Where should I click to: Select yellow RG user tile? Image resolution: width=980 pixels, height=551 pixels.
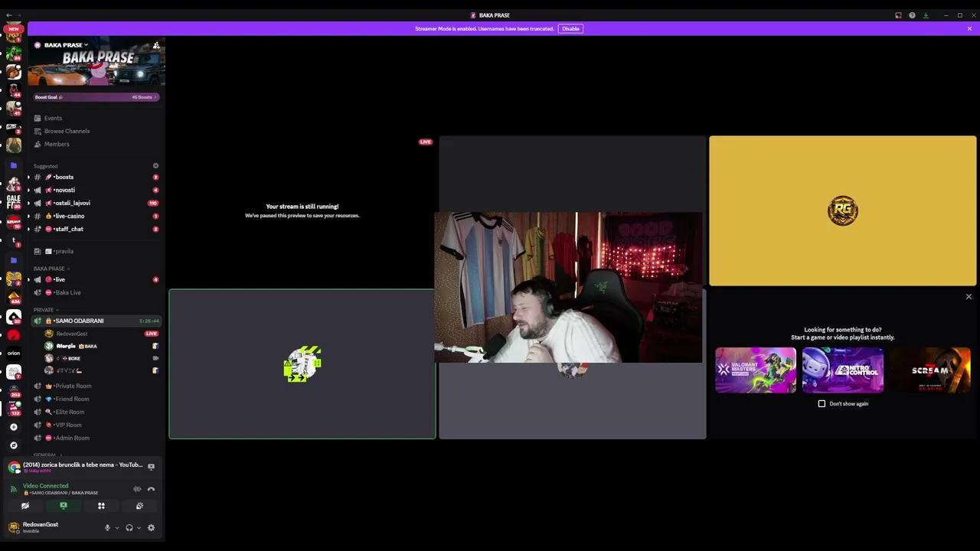tap(842, 210)
